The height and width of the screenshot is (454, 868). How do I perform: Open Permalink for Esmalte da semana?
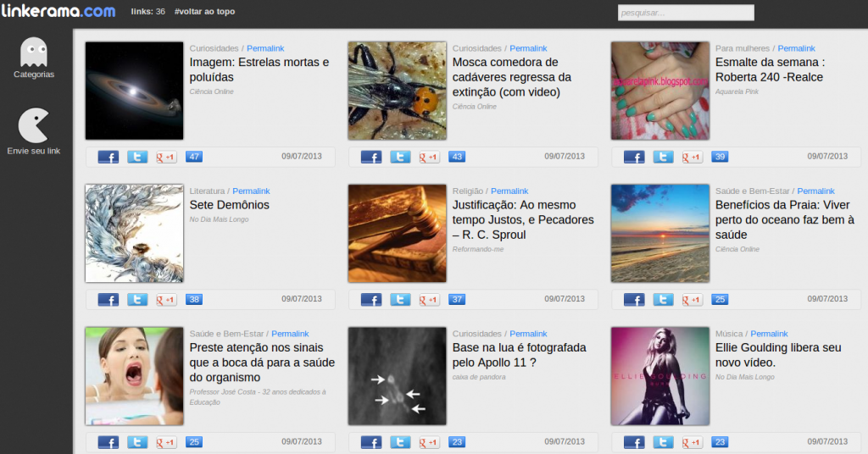tap(796, 48)
